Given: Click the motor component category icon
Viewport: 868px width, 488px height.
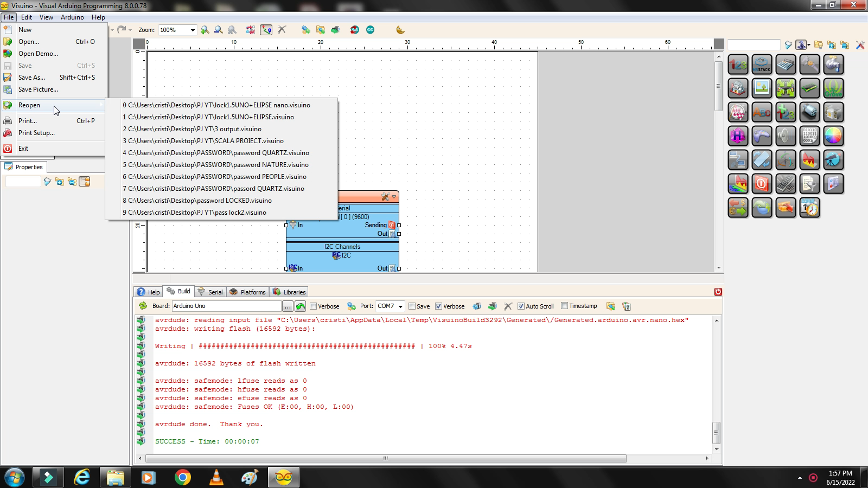Looking at the screenshot, I should click(809, 112).
